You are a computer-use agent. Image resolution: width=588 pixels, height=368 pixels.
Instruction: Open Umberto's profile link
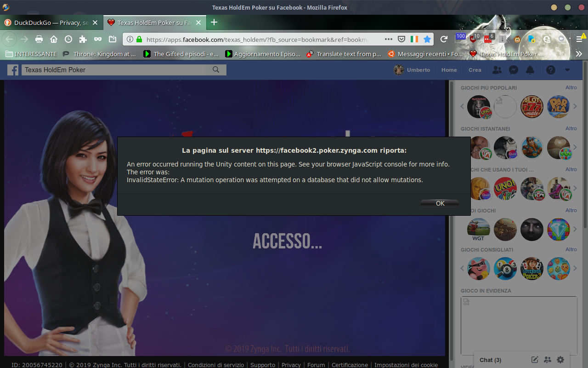pos(412,70)
